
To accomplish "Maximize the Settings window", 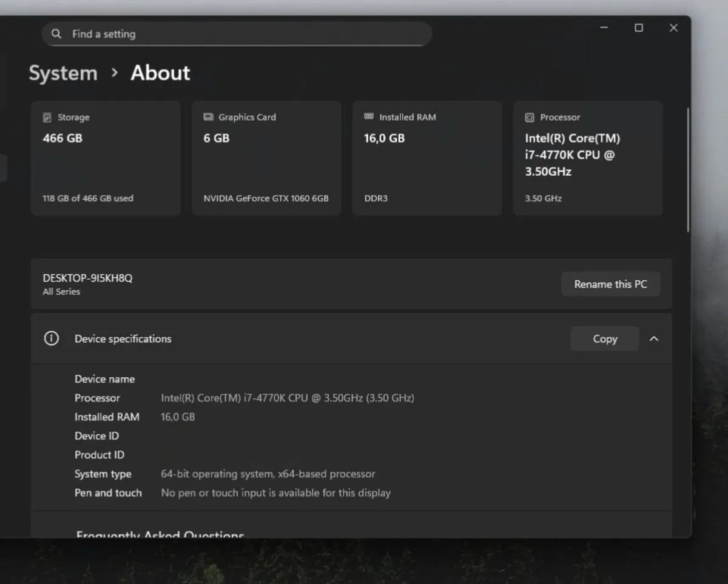I will (638, 28).
